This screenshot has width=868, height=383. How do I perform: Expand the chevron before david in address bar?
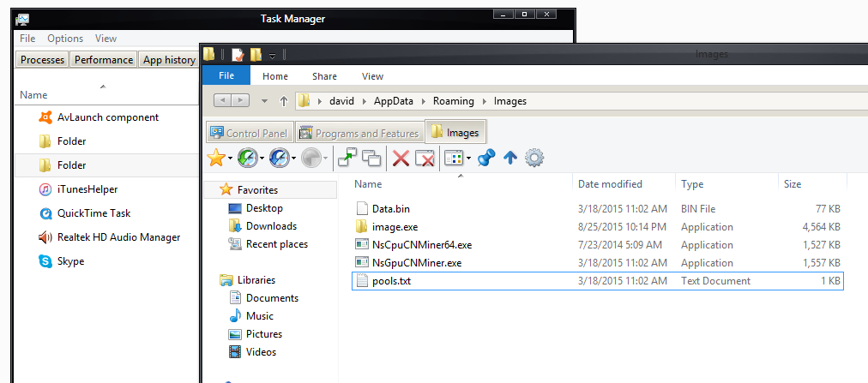click(x=319, y=102)
